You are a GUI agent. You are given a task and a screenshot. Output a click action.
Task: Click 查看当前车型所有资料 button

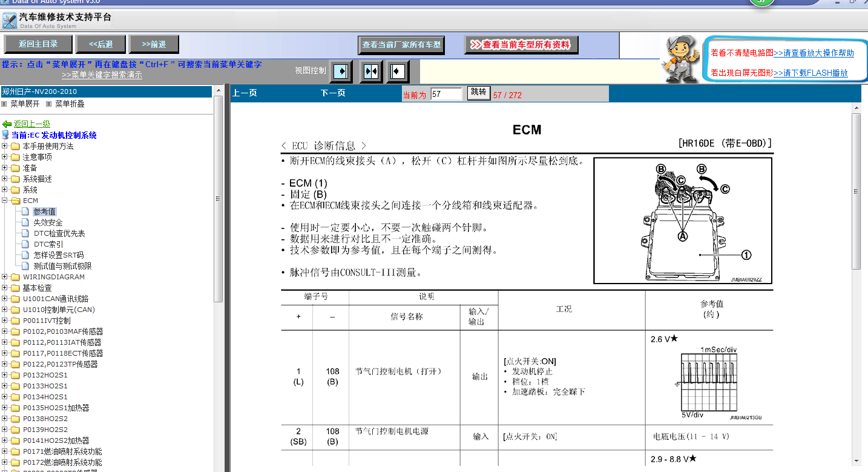[521, 45]
